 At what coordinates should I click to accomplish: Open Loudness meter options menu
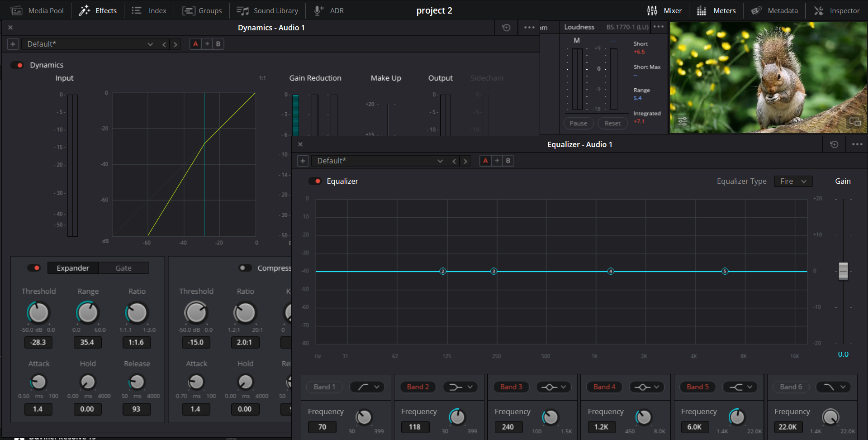(x=659, y=27)
